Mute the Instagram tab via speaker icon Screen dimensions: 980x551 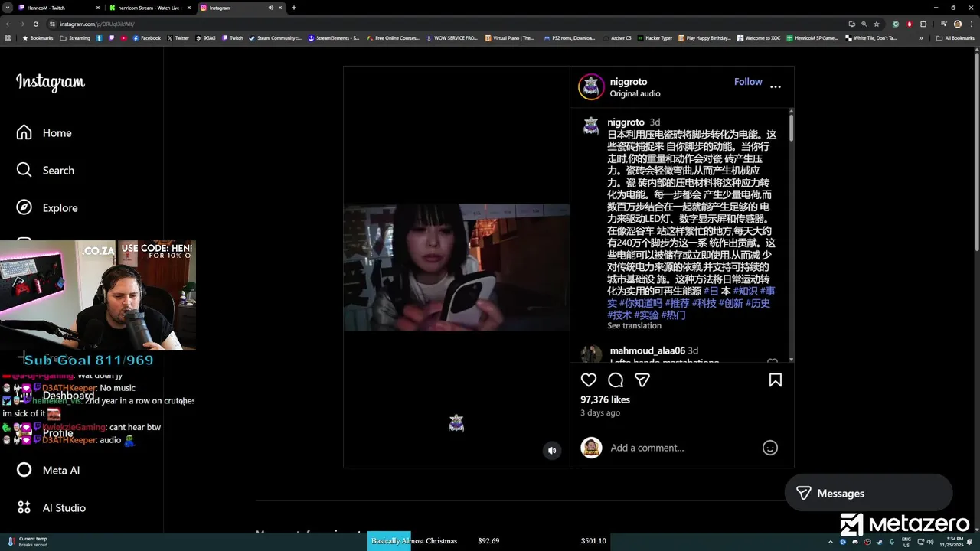[270, 8]
